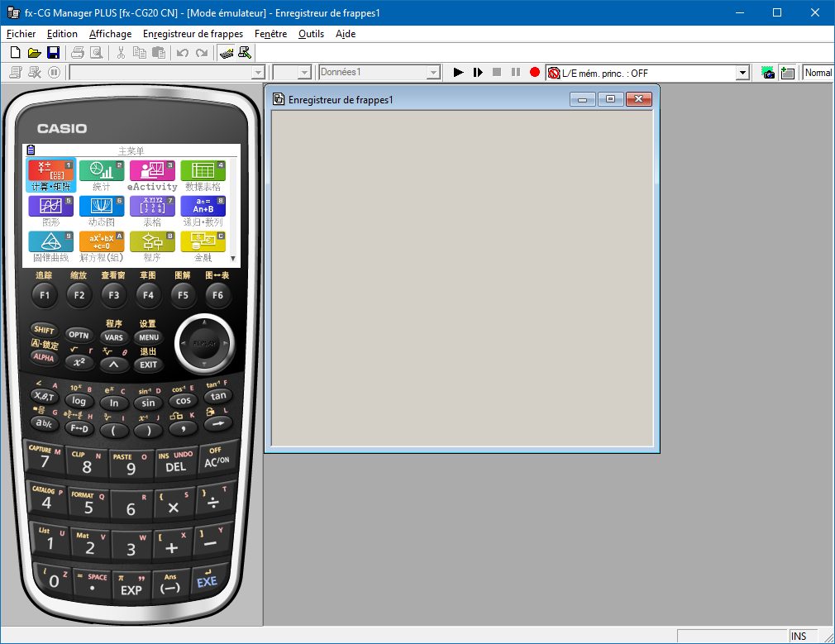Click the clipboard Paste icon
This screenshot has height=644, width=835.
click(x=158, y=53)
